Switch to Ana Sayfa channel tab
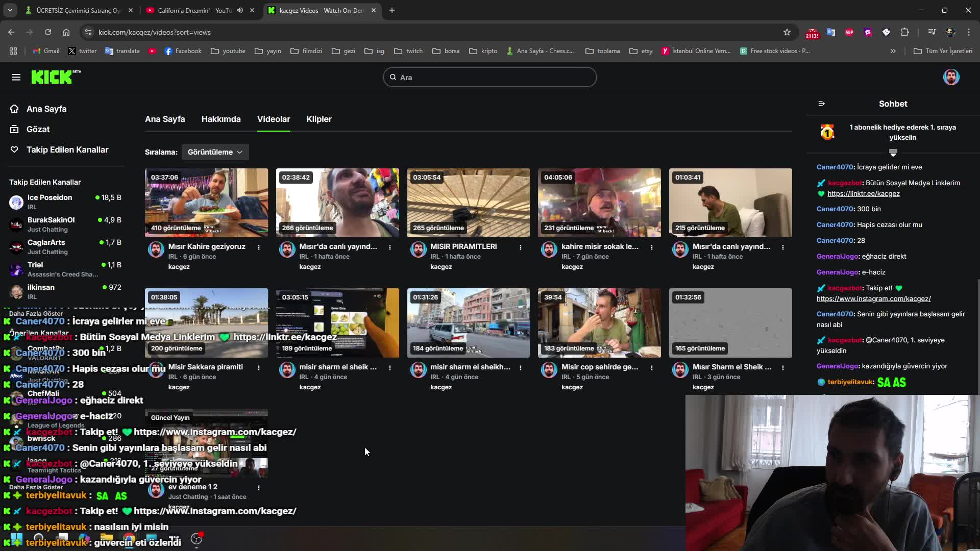980x551 pixels. 165,119
